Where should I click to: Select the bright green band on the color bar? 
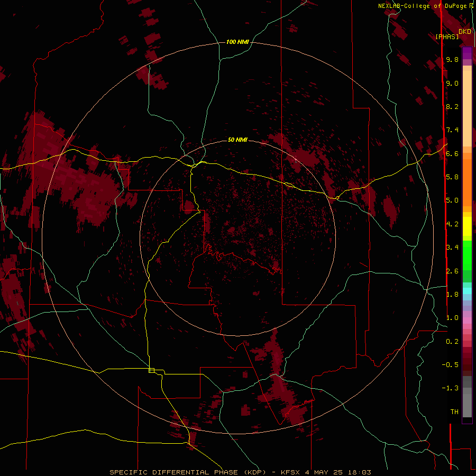(x=467, y=255)
